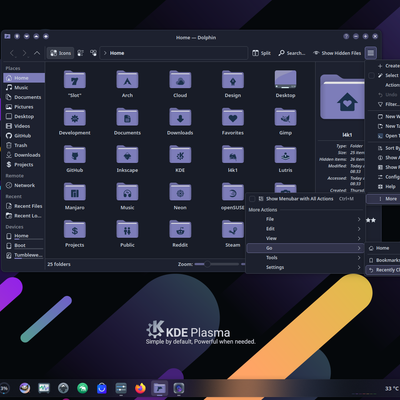Select the Lutris folder

[285, 158]
